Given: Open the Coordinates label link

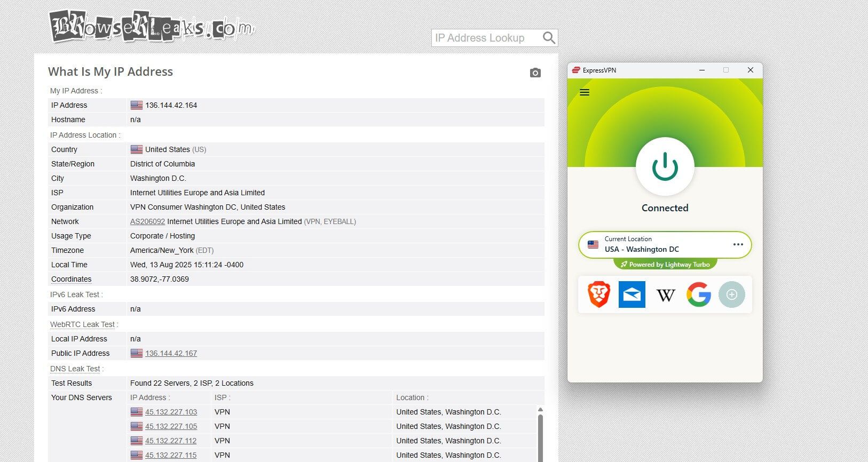Looking at the screenshot, I should 72,279.
